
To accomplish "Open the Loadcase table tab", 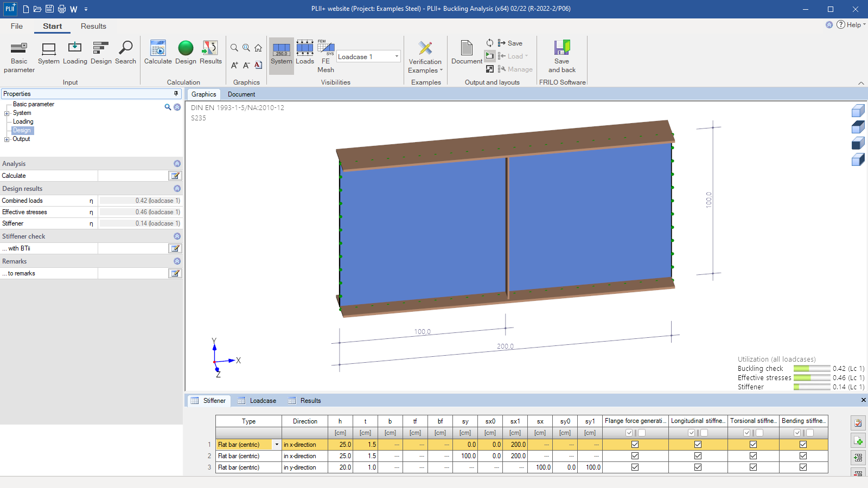I will pos(257,401).
